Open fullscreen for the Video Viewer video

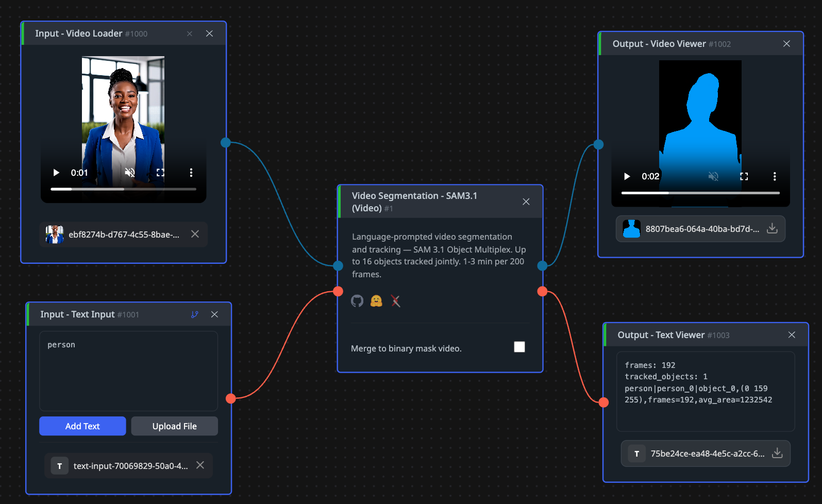[x=744, y=176]
